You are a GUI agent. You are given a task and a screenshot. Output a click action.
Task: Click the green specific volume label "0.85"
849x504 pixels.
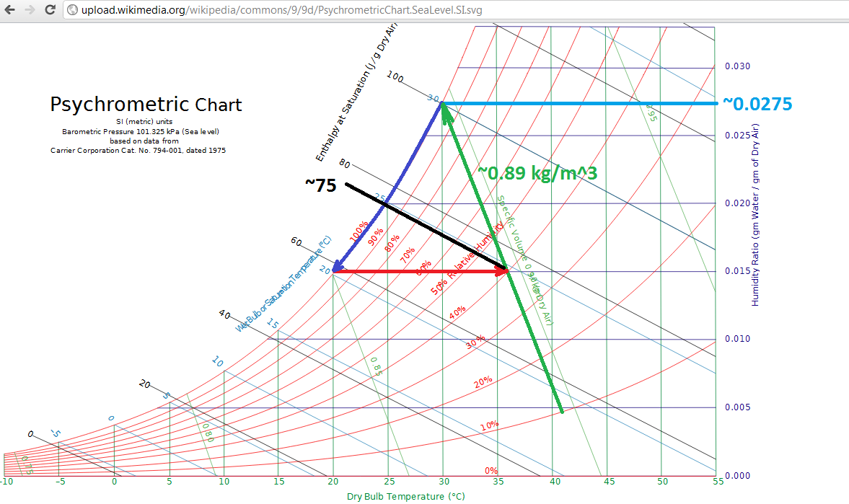tap(377, 366)
